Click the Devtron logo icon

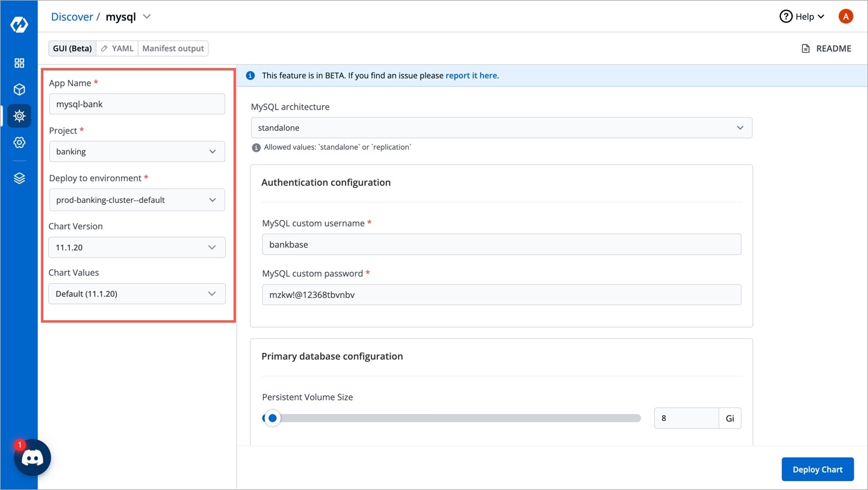[x=19, y=25]
